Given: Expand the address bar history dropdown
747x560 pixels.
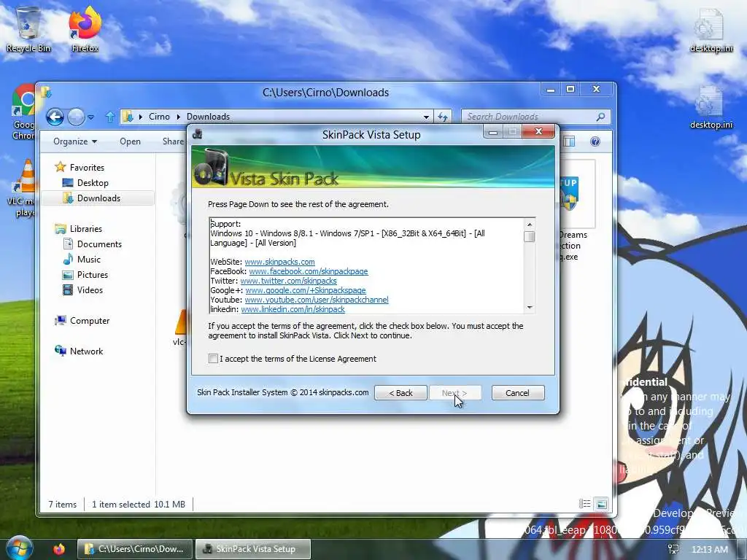Looking at the screenshot, I should tap(426, 117).
